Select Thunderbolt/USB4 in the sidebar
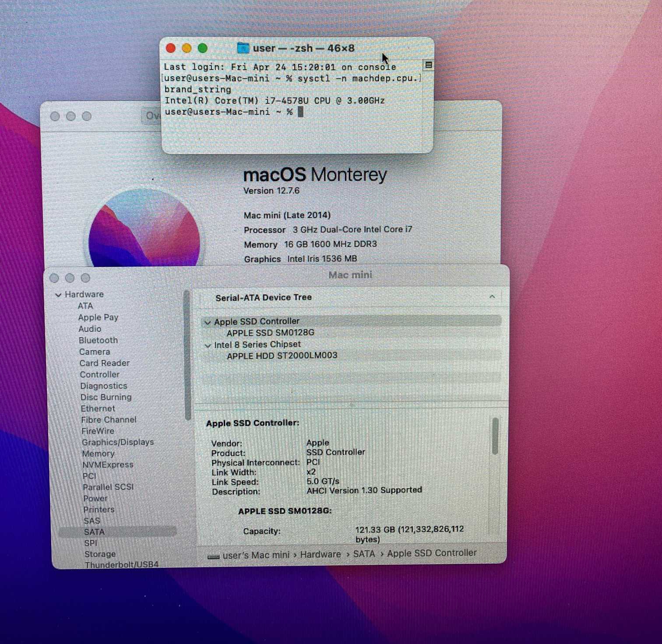The image size is (662, 644). [122, 565]
